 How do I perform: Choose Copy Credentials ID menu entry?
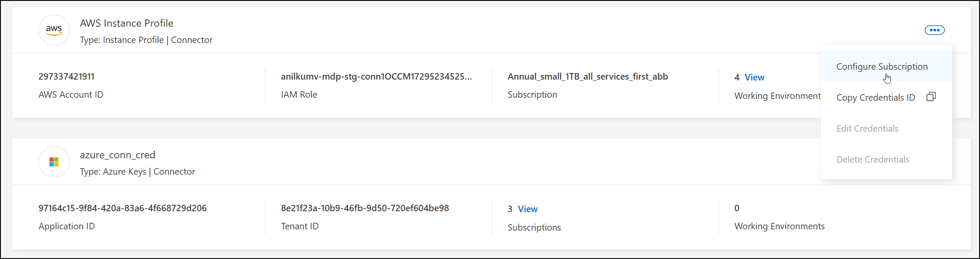point(875,98)
